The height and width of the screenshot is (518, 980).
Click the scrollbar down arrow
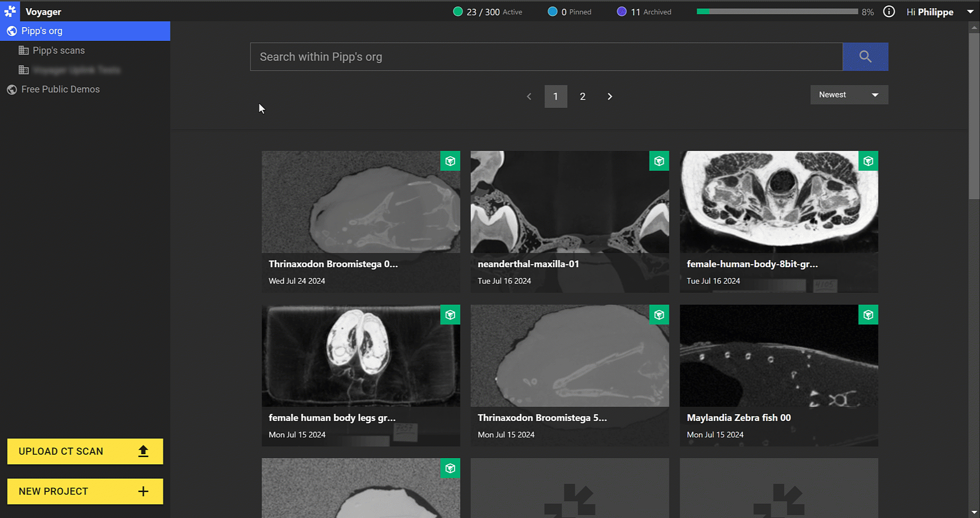click(974, 512)
